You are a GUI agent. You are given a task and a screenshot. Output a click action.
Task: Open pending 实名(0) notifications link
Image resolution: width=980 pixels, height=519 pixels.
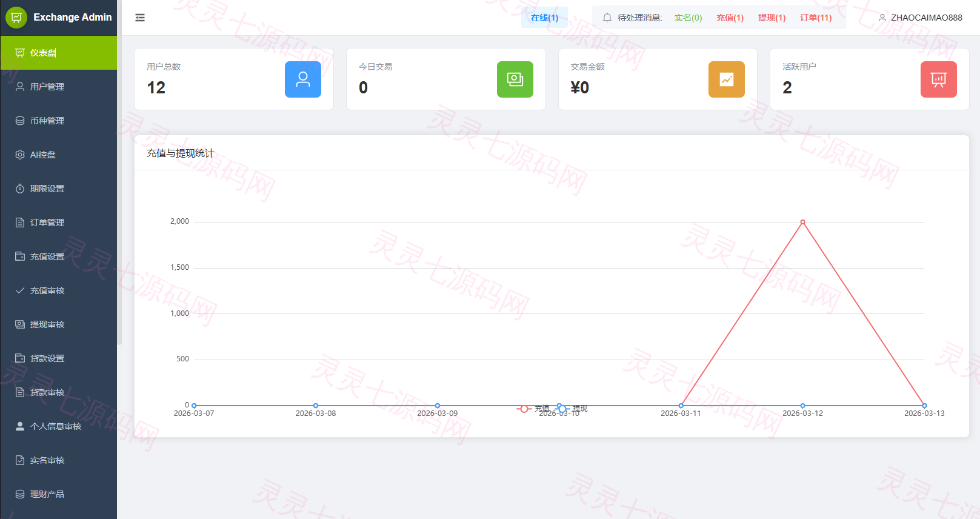coord(688,18)
